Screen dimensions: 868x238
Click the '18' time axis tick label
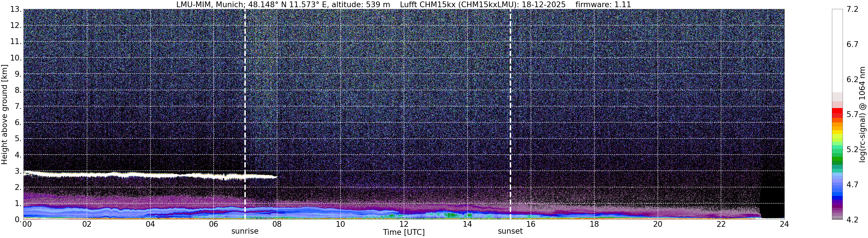pyautogui.click(x=594, y=224)
